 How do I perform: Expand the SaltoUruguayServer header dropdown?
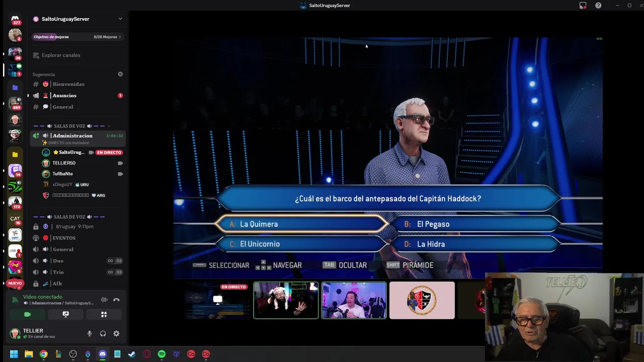(120, 19)
